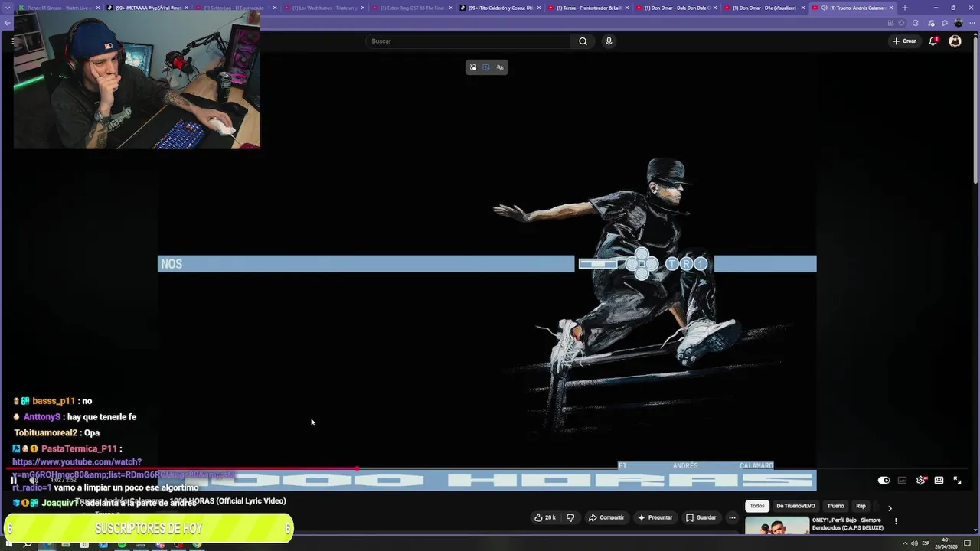The height and width of the screenshot is (551, 980).
Task: Click the Compartir button
Action: click(606, 517)
